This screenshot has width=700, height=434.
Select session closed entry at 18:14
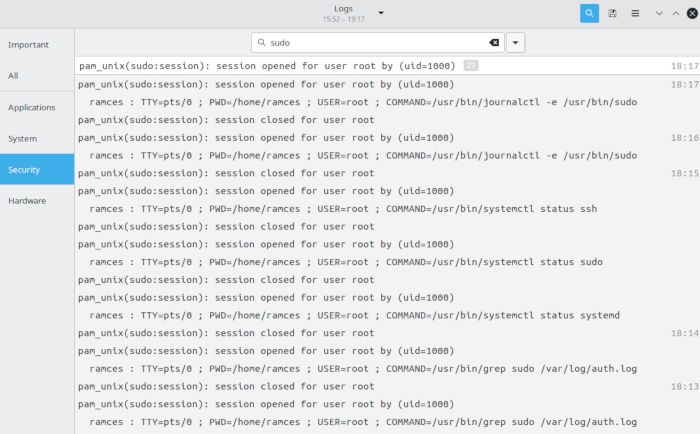click(x=387, y=333)
